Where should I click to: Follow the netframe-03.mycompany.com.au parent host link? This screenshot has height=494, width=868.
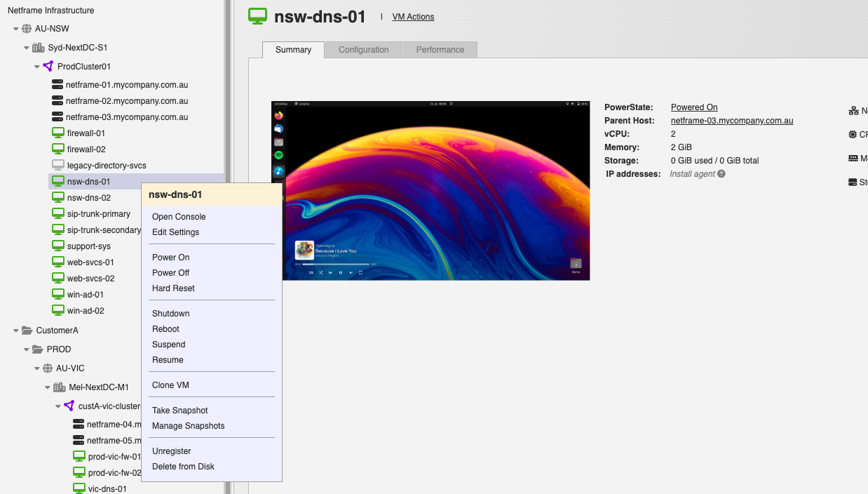[x=732, y=121]
